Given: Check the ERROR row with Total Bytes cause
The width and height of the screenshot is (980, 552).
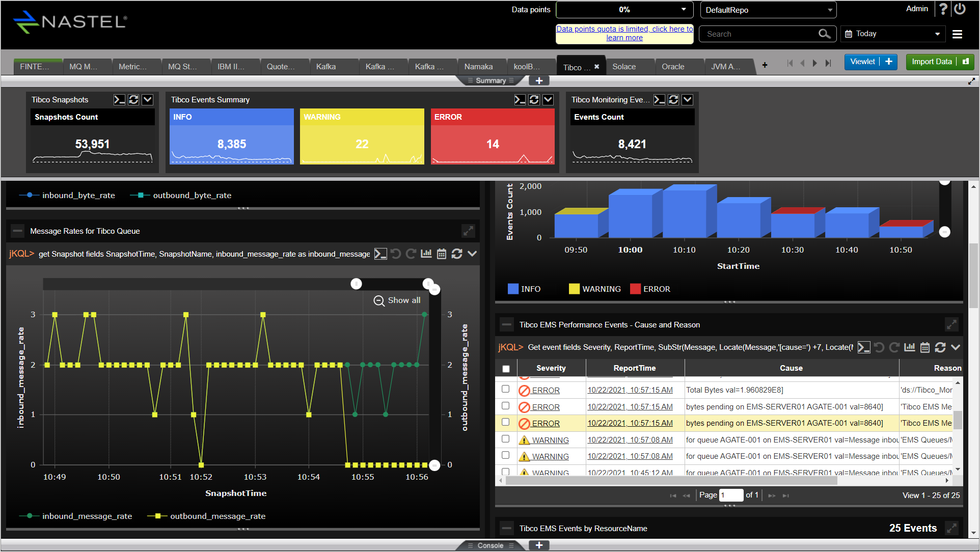Looking at the screenshot, I should tap(505, 389).
